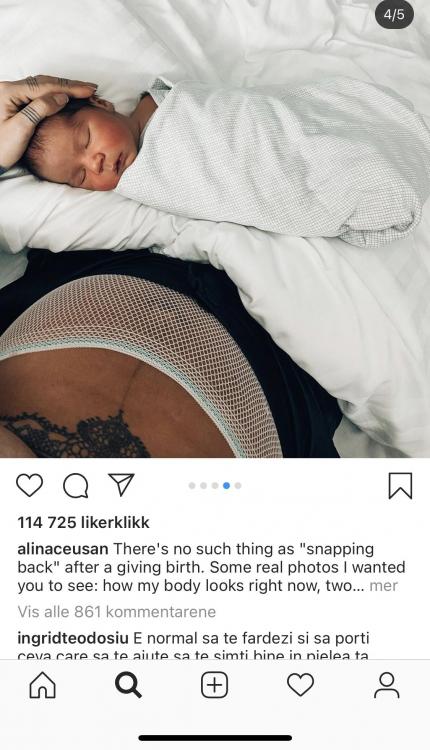Open ingridteodosiu commenter profile
The width and height of the screenshot is (430, 750).
pyautogui.click(x=73, y=638)
